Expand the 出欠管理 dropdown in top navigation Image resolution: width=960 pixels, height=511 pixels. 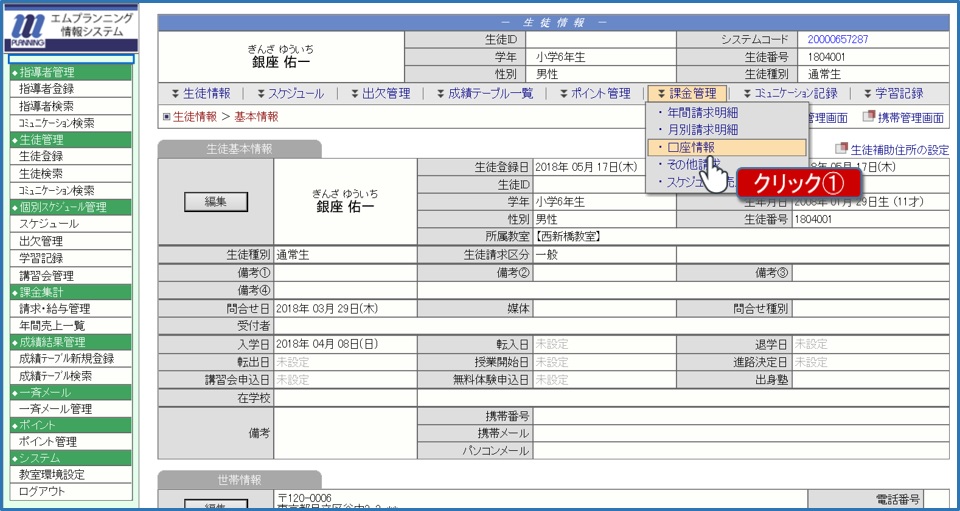(380, 93)
